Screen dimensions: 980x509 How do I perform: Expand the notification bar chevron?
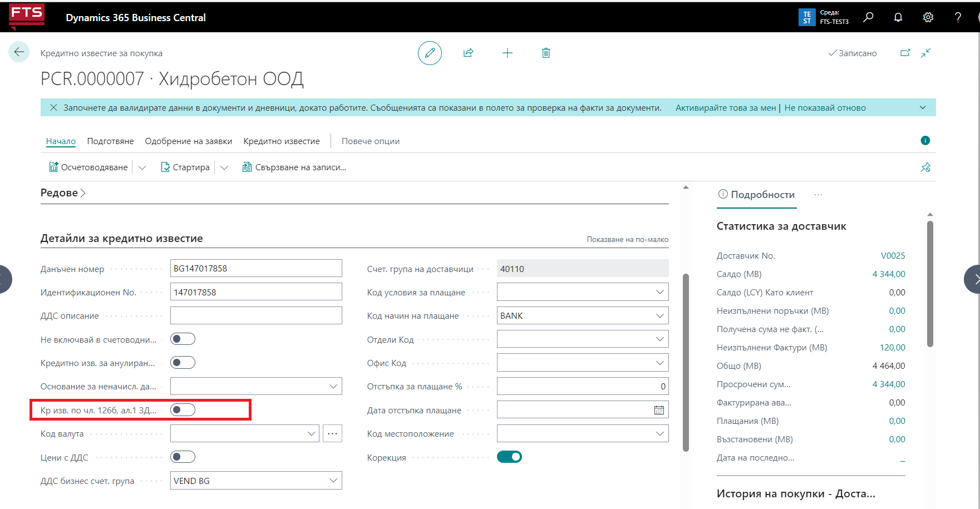coord(923,107)
